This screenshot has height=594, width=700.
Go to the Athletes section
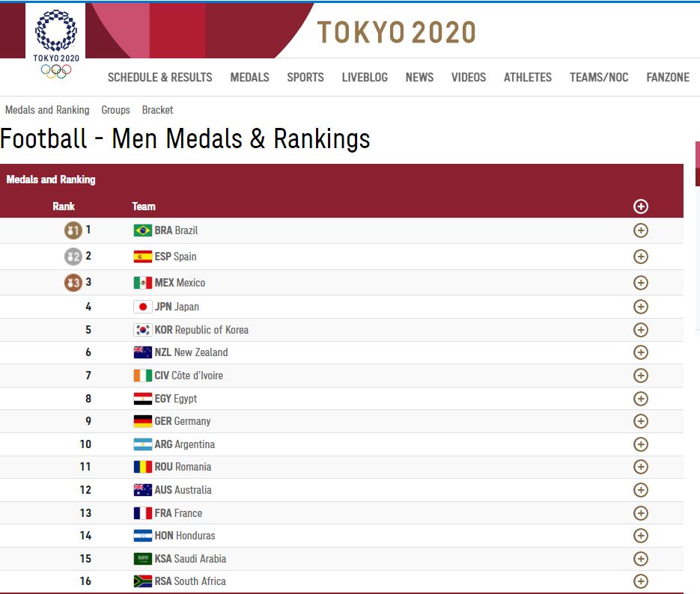pos(527,77)
